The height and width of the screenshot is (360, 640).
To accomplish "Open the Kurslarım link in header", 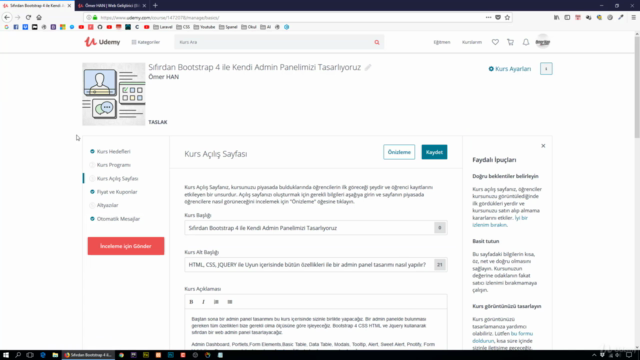I will 472,42.
